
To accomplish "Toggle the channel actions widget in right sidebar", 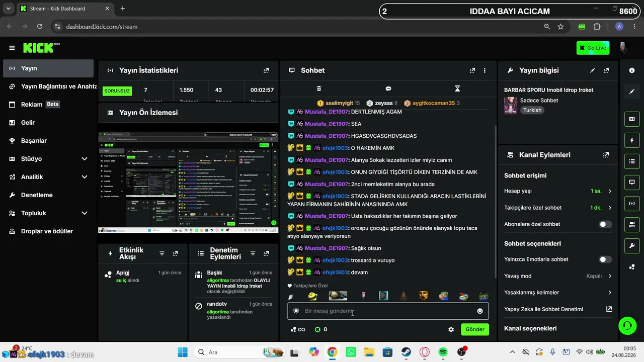I will click(x=632, y=224).
